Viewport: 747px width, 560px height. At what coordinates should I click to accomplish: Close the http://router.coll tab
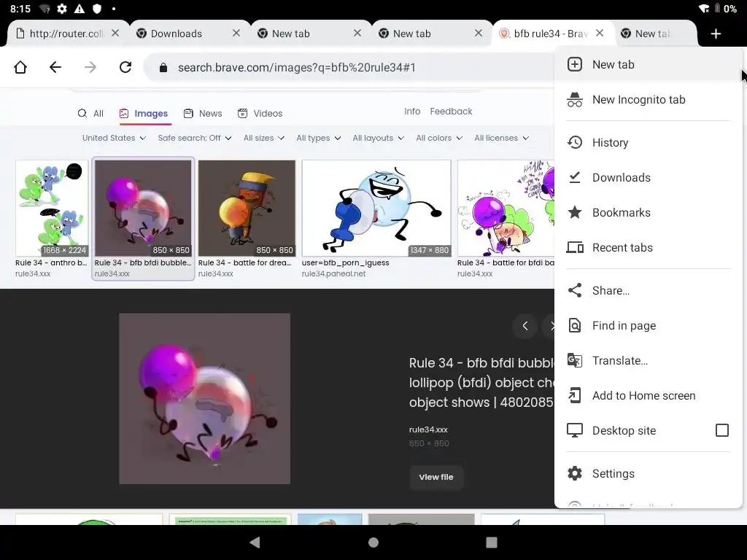[115, 33]
